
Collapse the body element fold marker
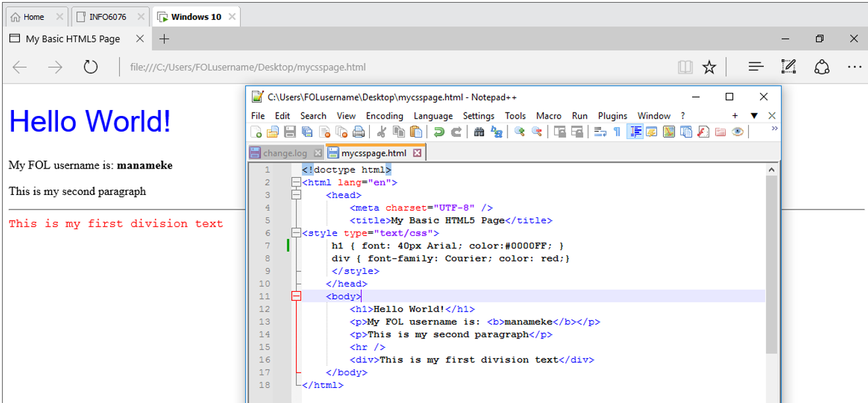tap(295, 296)
